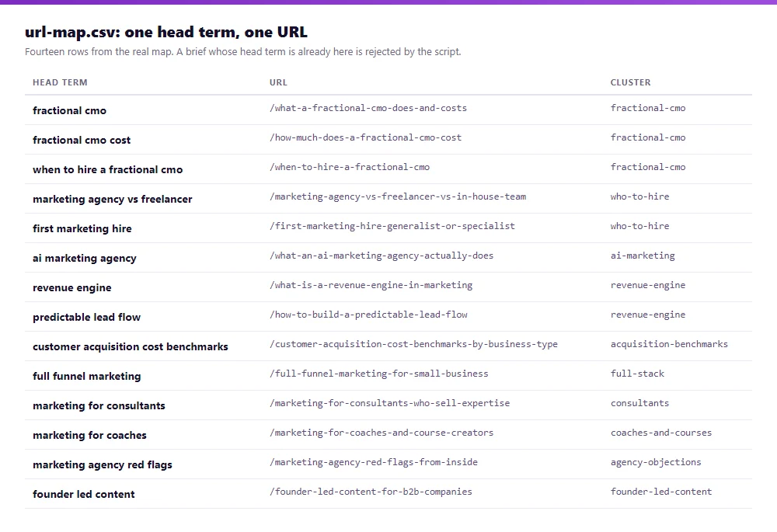This screenshot has width=777, height=532.
Task: Click URL /marketing-agency-red-flags-from-inside
Action: [x=374, y=462]
